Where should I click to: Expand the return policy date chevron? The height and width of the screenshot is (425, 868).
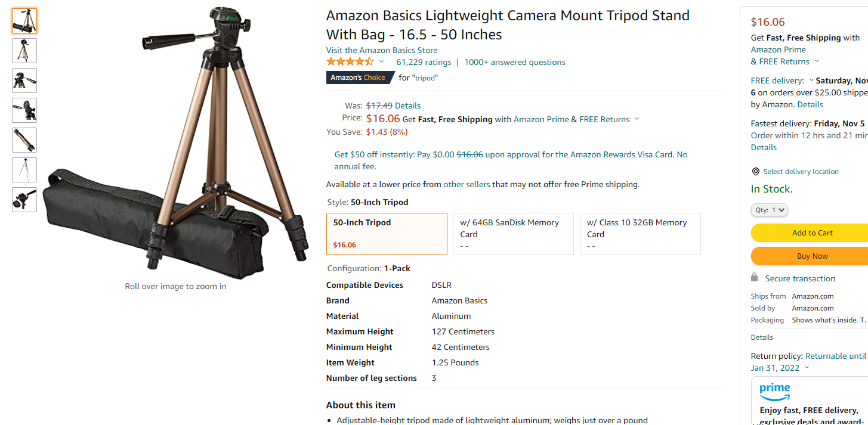(807, 368)
